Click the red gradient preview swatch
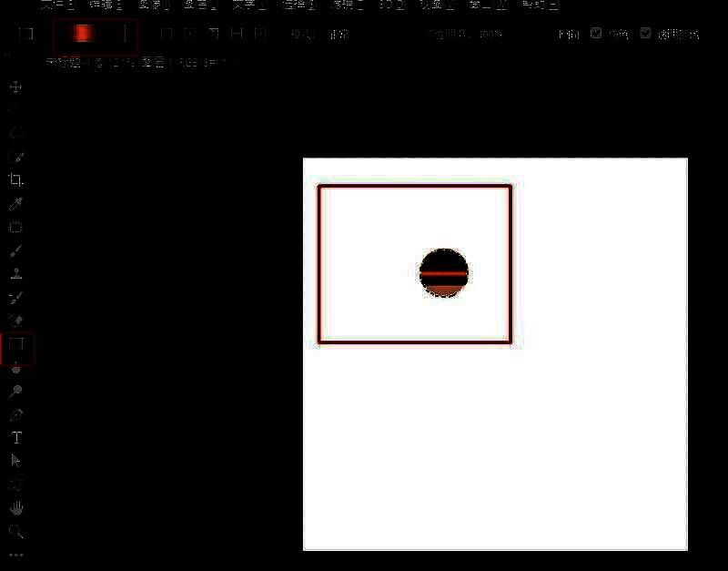The height and width of the screenshot is (571, 728). coord(84,35)
